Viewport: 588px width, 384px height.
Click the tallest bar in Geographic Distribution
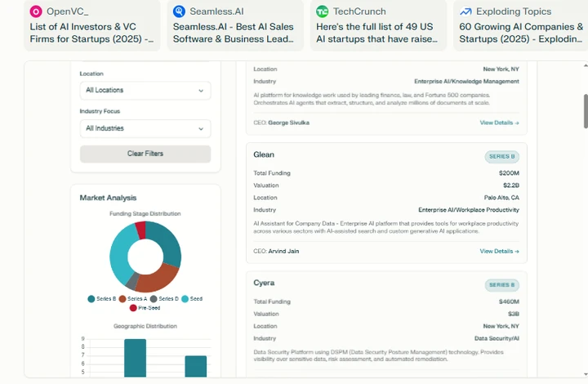pyautogui.click(x=135, y=358)
